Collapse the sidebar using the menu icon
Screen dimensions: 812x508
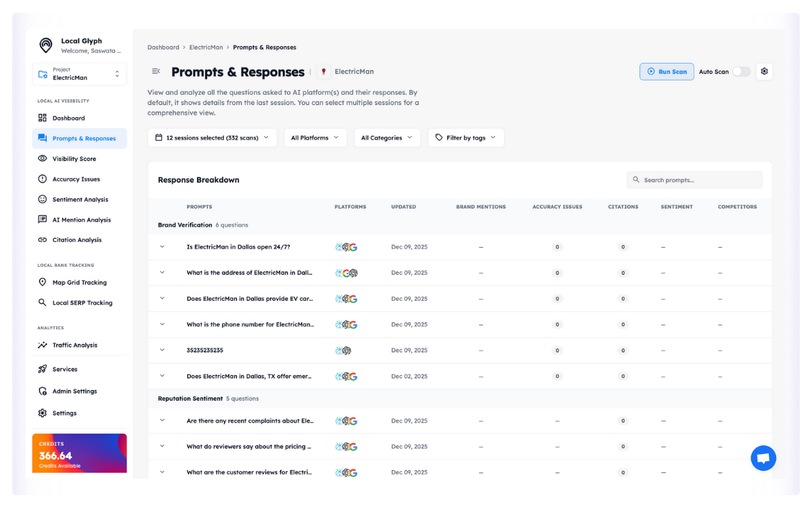tap(156, 71)
